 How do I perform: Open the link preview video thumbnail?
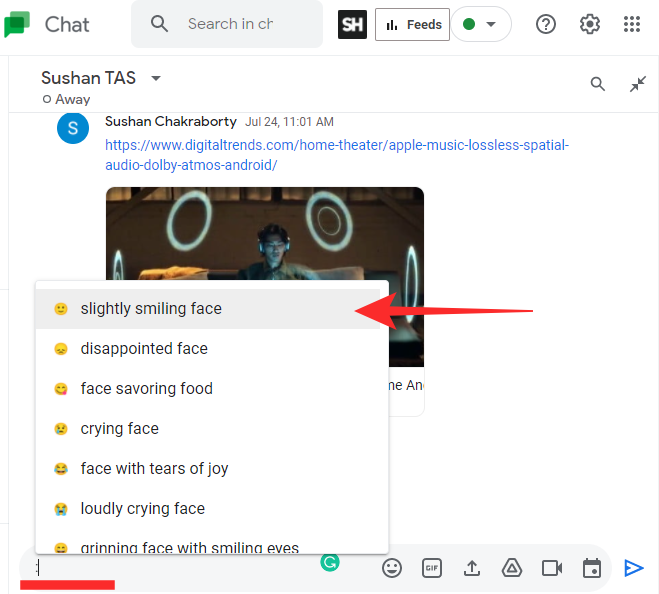click(x=265, y=234)
